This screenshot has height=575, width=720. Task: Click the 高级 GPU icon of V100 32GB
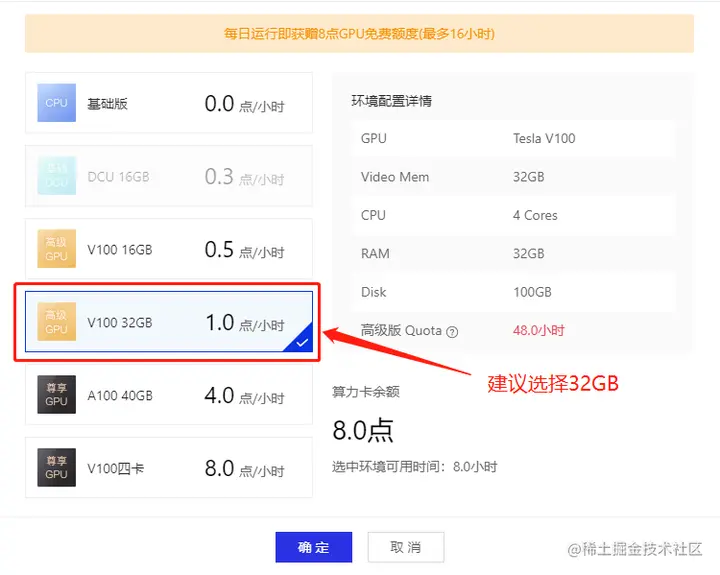pos(56,322)
